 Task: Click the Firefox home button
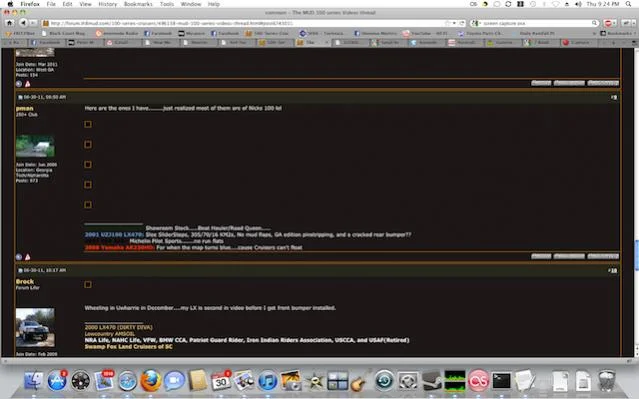(x=9, y=23)
